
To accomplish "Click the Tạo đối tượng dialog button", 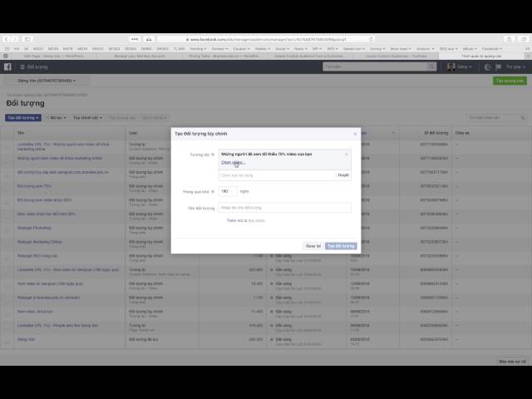I will (341, 246).
